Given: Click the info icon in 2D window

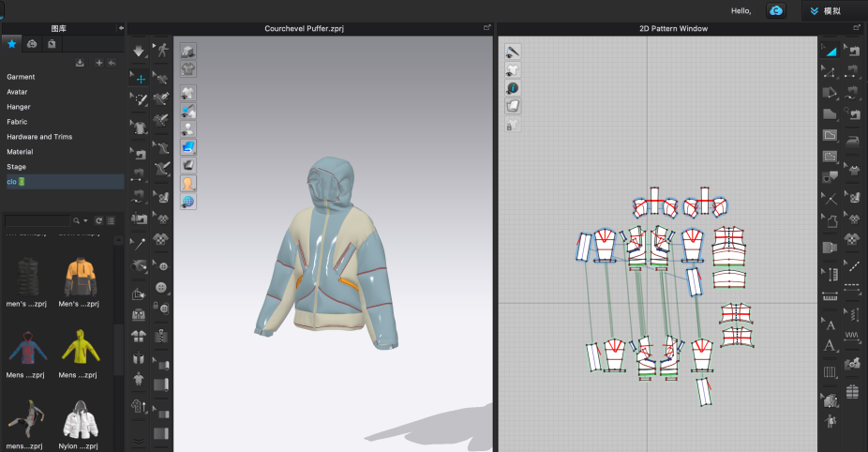Looking at the screenshot, I should point(513,88).
